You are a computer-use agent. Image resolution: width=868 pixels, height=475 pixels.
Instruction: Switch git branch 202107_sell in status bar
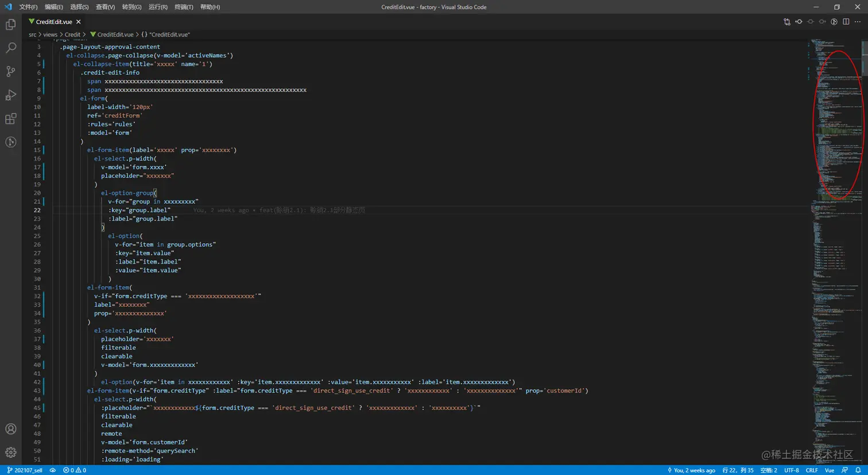tap(25, 470)
